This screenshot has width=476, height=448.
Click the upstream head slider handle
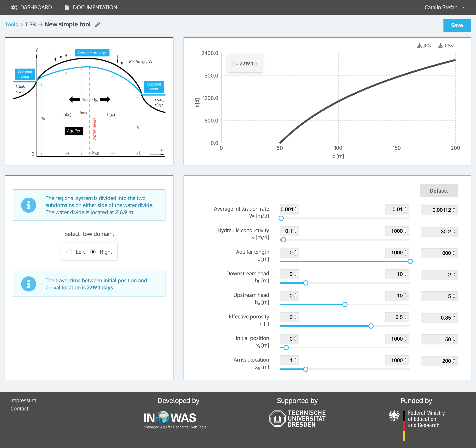point(345,304)
